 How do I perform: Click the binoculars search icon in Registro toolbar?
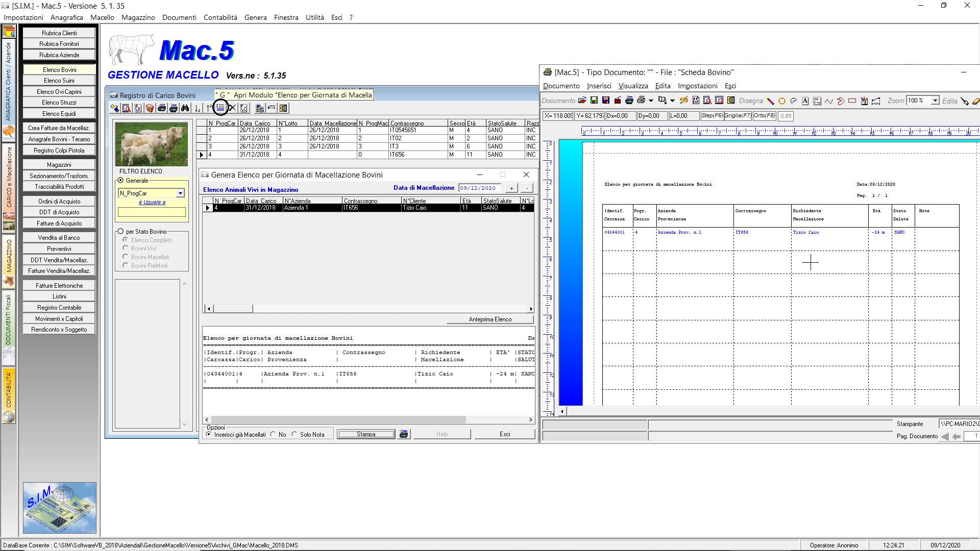tap(185, 108)
